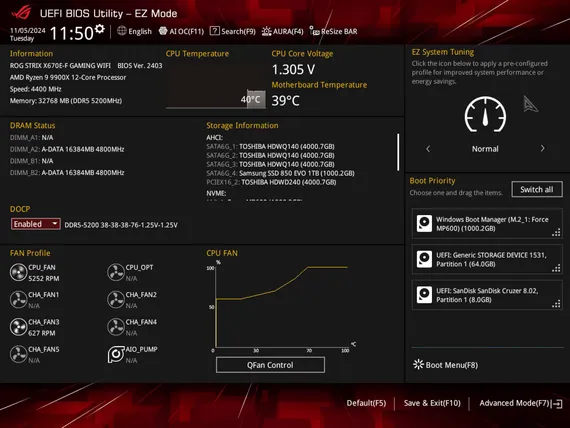Toggle ReSize BAR setting
The image size is (570, 428).
[x=333, y=31]
